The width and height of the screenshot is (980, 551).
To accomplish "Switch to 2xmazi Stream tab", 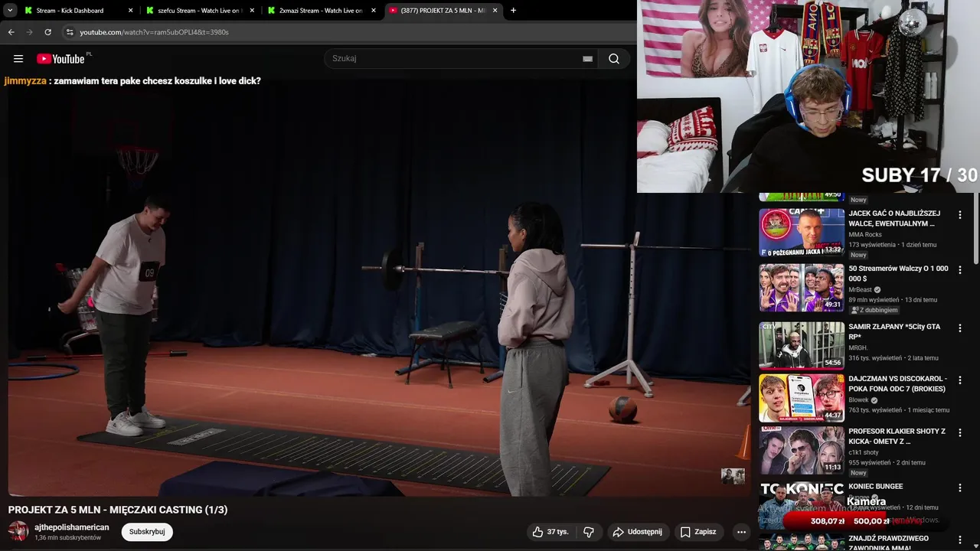I will point(319,11).
